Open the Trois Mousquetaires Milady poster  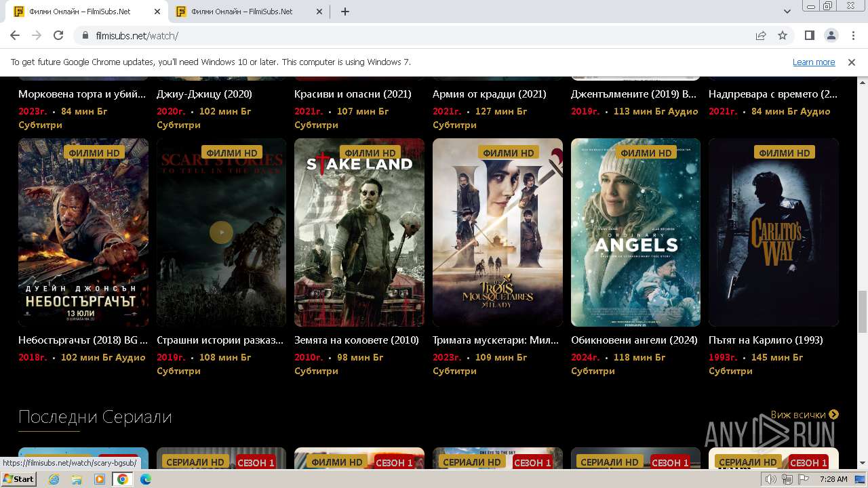click(x=498, y=232)
